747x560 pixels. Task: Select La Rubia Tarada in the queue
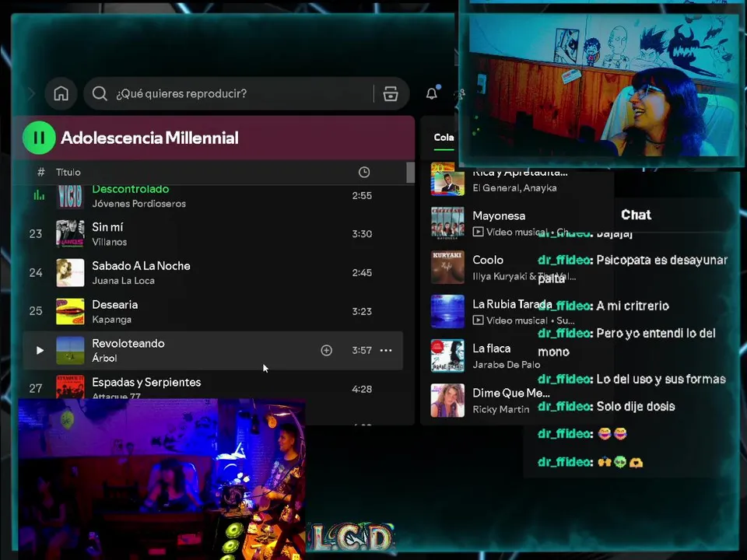click(x=512, y=304)
